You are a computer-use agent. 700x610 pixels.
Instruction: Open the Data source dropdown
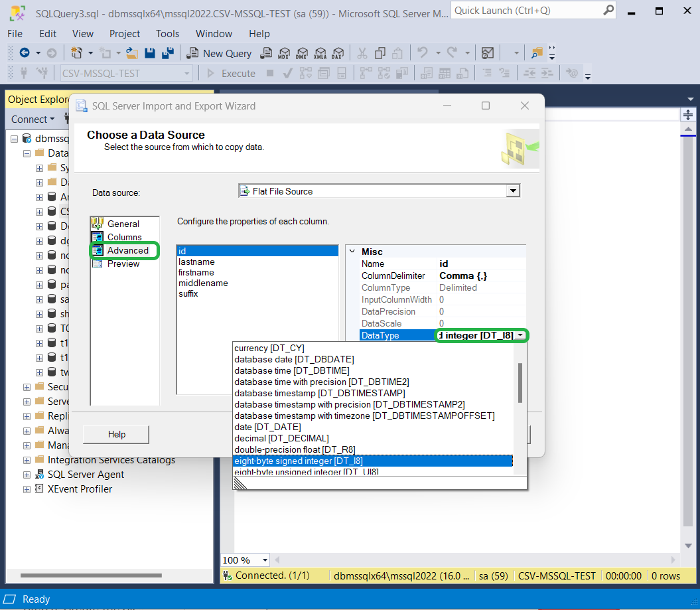coord(512,191)
